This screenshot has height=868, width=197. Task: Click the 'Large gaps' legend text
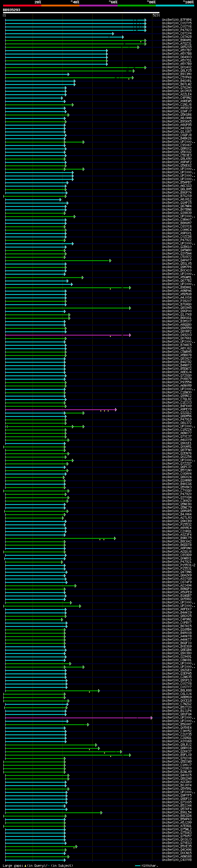pos(13,866)
